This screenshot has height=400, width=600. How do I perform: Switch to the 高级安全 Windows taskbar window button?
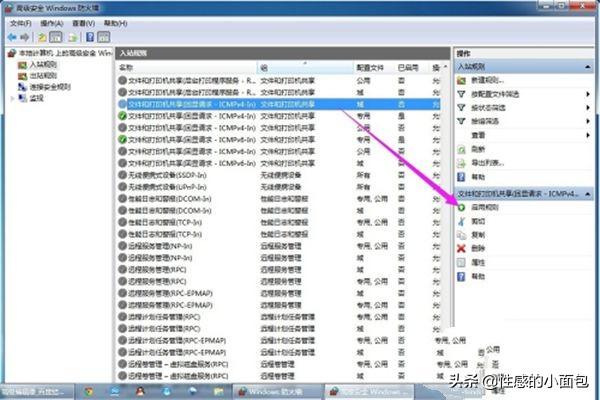370,392
